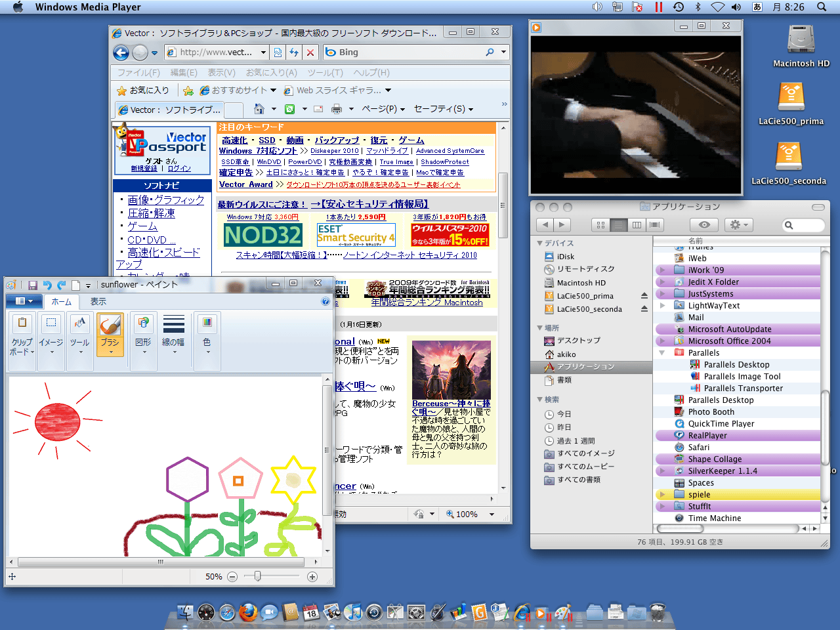This screenshot has width=840, height=630.
Task: Open the ファイル(F) menu in IE
Action: click(x=138, y=73)
